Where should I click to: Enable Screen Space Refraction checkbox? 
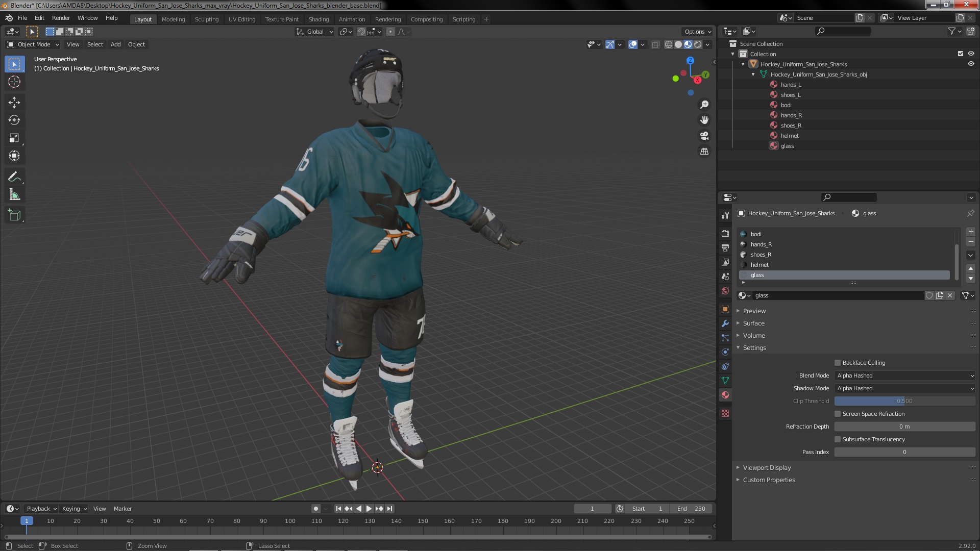[x=838, y=414]
